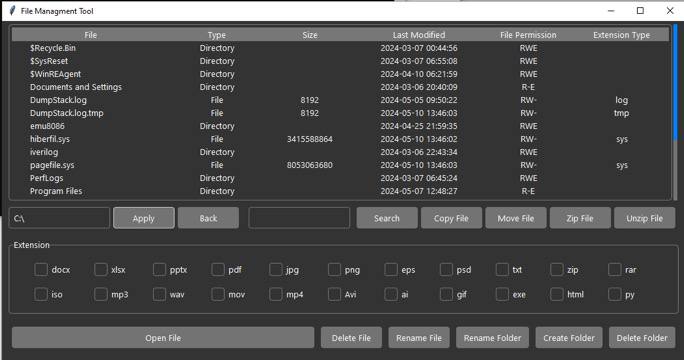The height and width of the screenshot is (360, 684).
Task: Select the exe extension checkbox
Action: [x=502, y=294]
